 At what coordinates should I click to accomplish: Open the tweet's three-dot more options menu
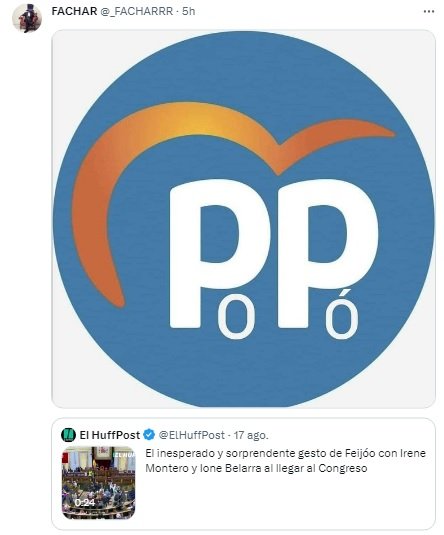coord(429,12)
